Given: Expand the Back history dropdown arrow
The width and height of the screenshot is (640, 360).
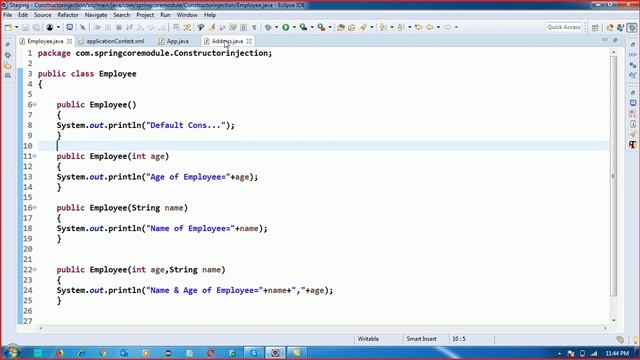Looking at the screenshot, I should pos(438,27).
